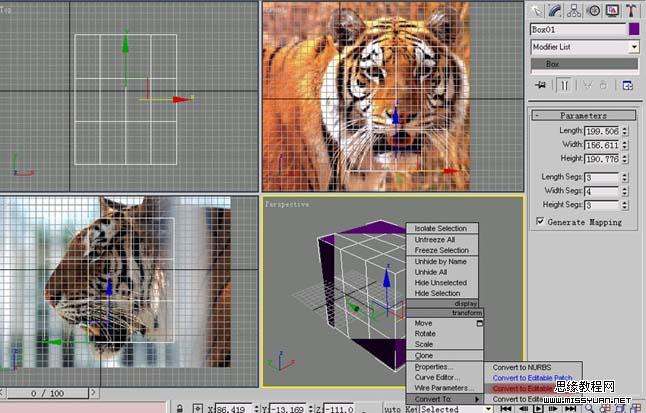Choose Convert to Editable Patch
Screen dimensions: 646x413
point(532,378)
